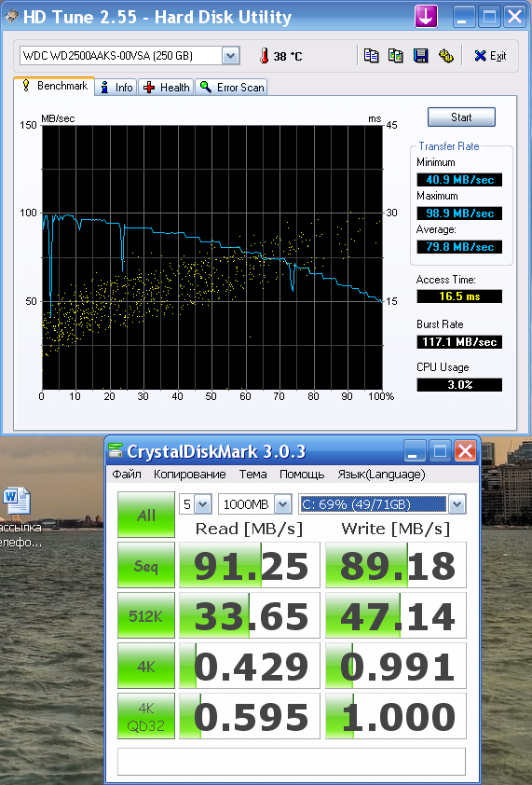Open HD Tune options icon

(445, 56)
